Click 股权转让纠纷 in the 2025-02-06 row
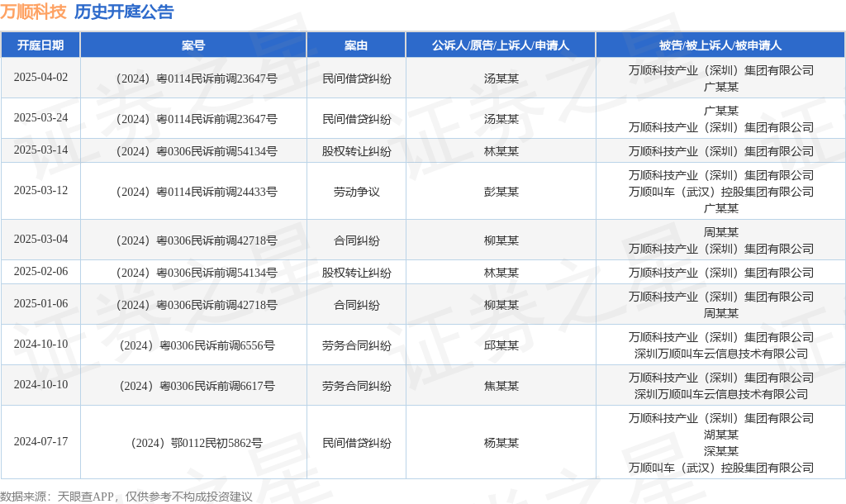The height and width of the screenshot is (504, 846). (357, 273)
